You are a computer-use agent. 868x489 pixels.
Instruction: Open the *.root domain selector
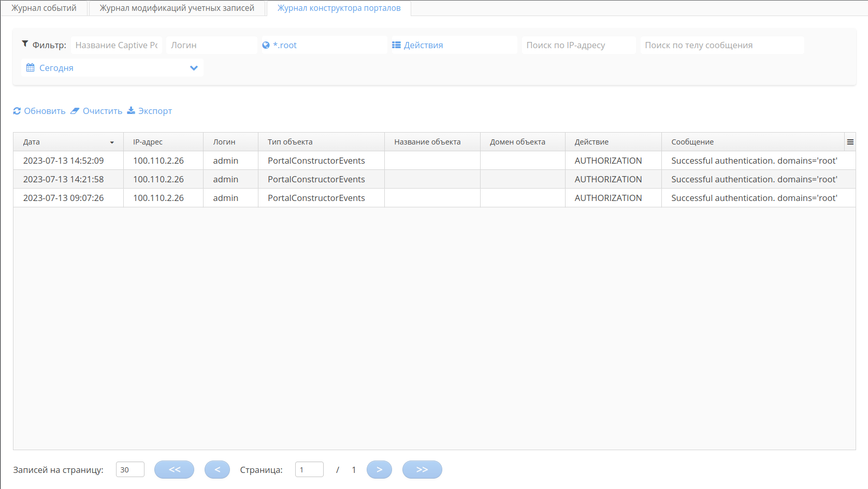point(323,45)
